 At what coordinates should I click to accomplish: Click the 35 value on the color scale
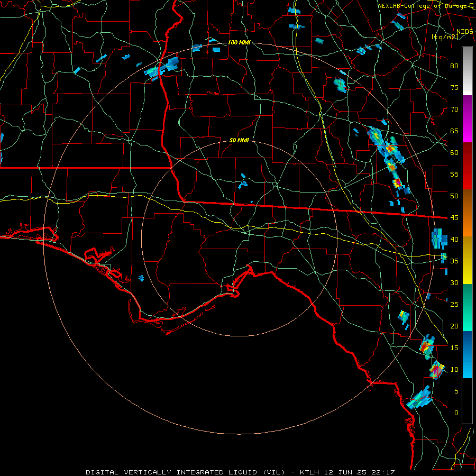click(454, 261)
